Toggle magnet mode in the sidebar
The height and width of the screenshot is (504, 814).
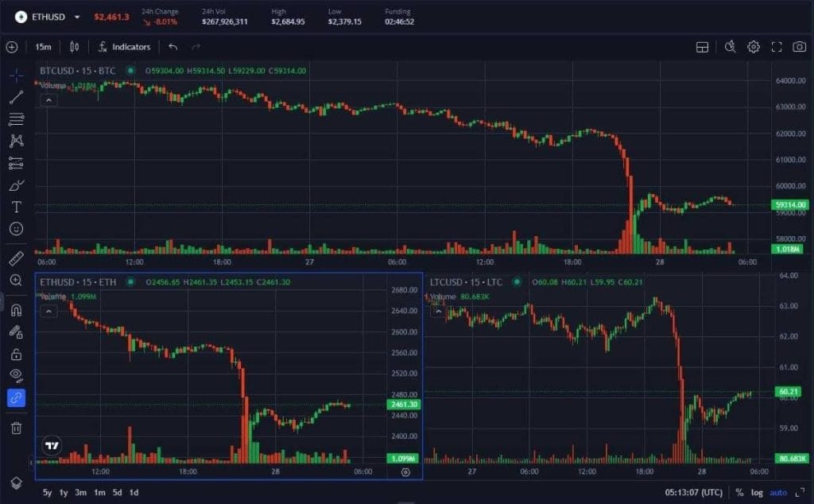pos(16,310)
